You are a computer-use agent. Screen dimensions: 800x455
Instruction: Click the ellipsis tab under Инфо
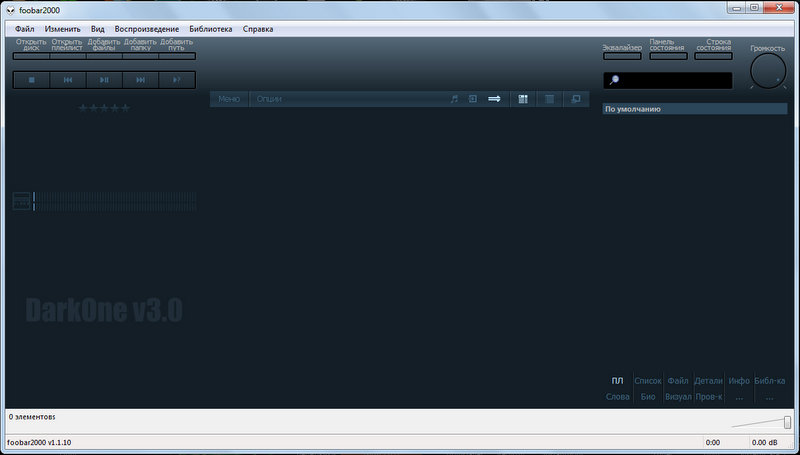coord(739,397)
